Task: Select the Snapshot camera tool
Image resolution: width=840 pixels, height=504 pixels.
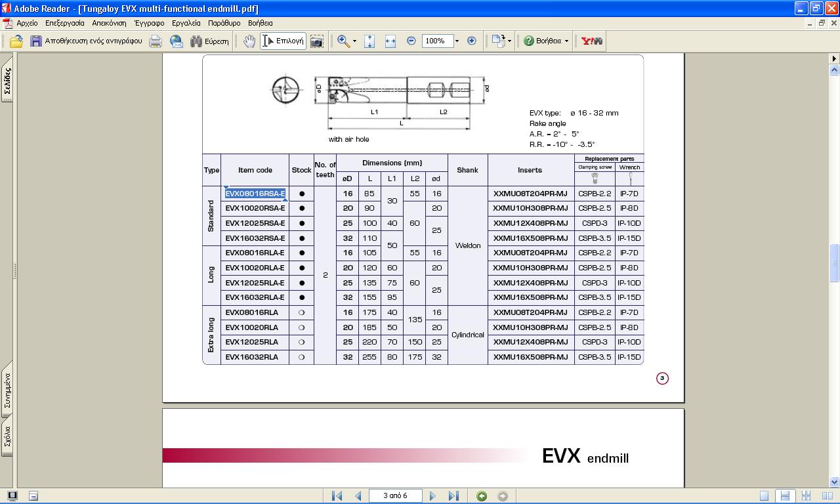Action: pyautogui.click(x=316, y=41)
